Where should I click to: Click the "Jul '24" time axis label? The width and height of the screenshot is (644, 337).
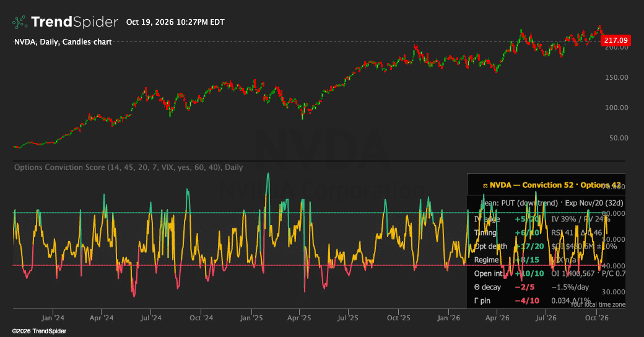click(x=150, y=318)
